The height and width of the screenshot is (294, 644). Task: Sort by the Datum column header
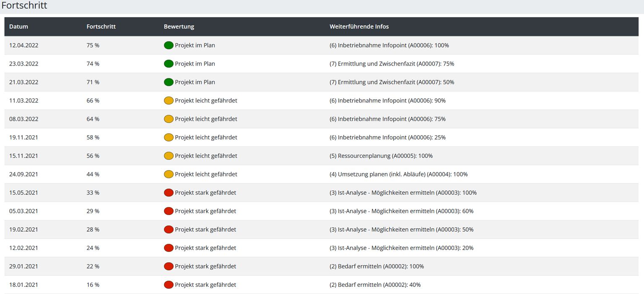coord(18,26)
